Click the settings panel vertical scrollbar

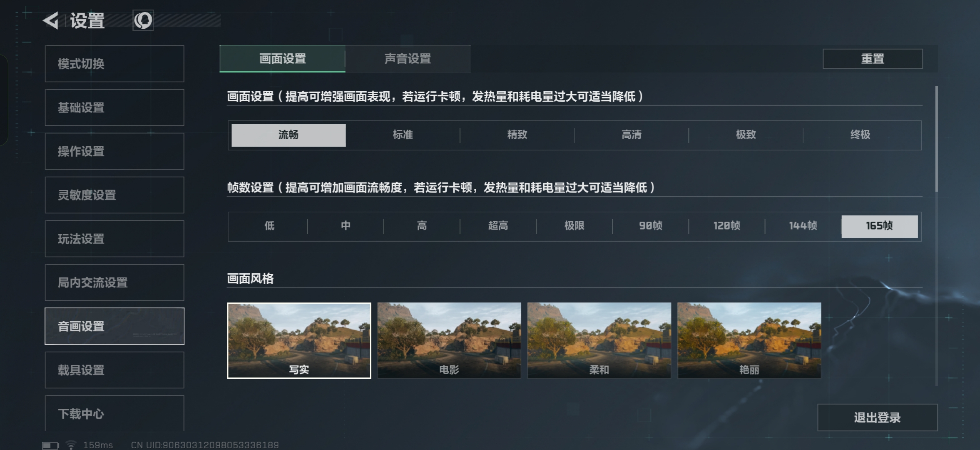coord(936,139)
